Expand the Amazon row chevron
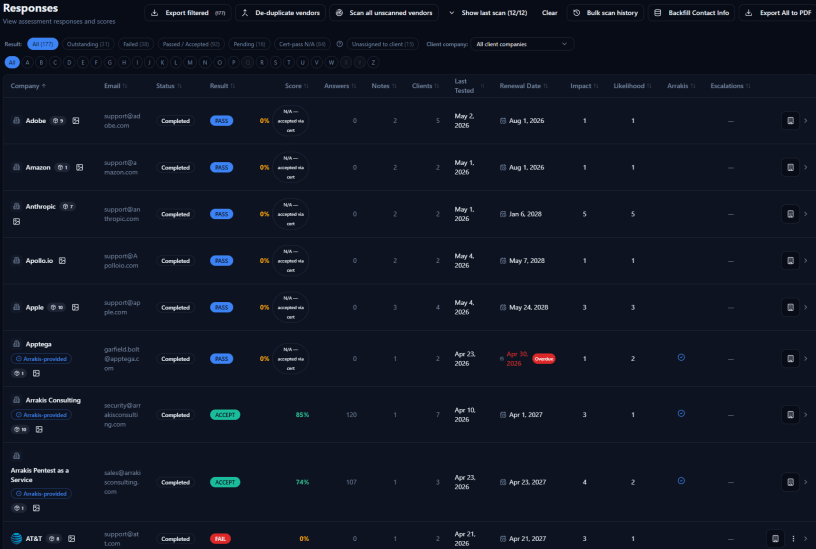816x549 pixels. coord(806,168)
